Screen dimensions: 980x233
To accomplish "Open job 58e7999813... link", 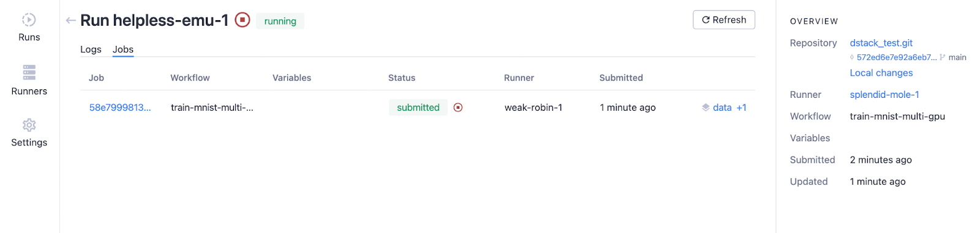I will tap(120, 108).
